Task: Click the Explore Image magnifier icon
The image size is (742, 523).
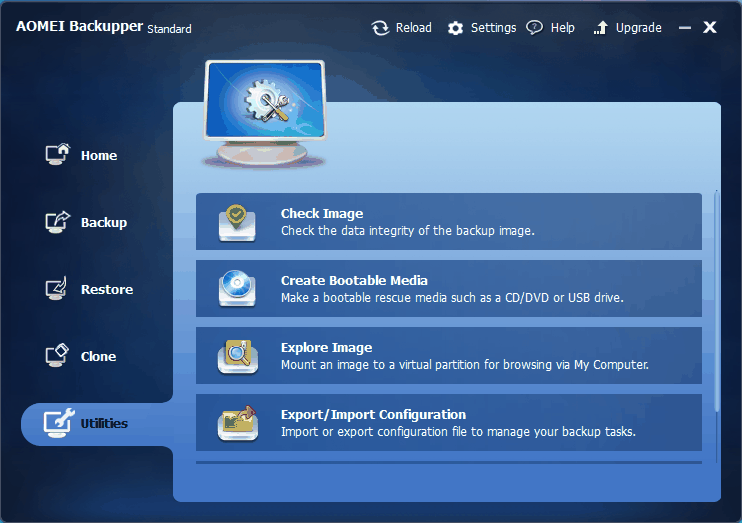Action: (238, 356)
